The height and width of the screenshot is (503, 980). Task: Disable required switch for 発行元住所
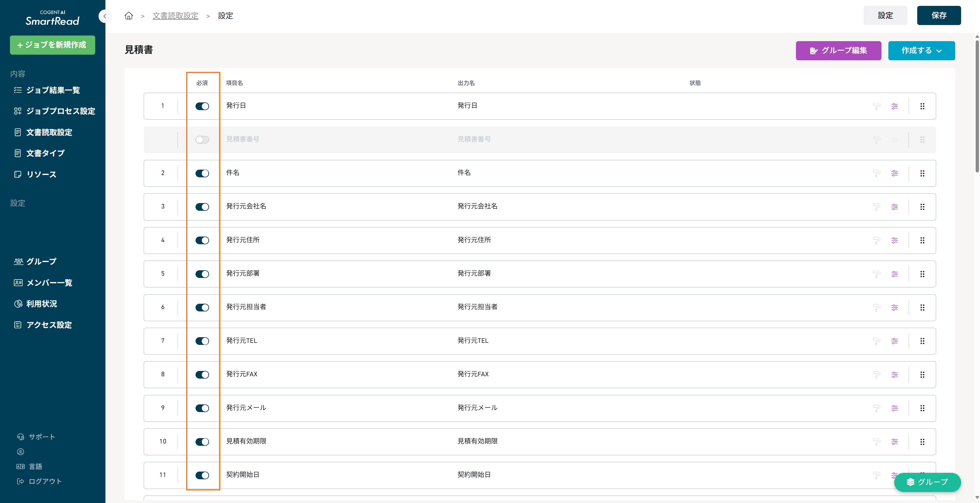click(x=202, y=240)
